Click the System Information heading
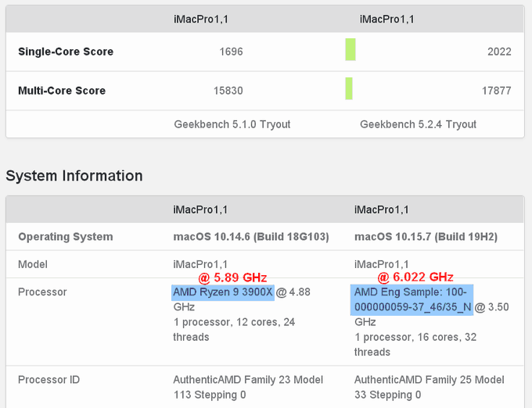This screenshot has height=408, width=532. pyautogui.click(x=74, y=176)
